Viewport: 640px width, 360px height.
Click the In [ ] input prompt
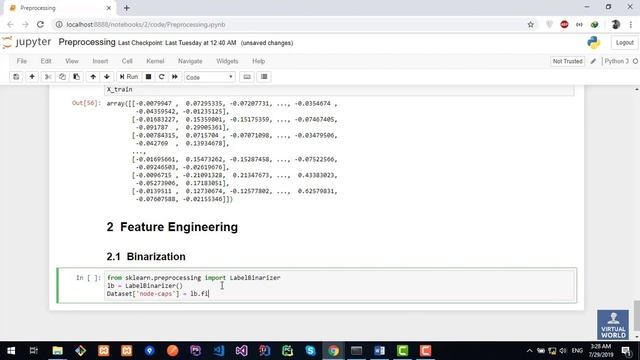click(88, 278)
